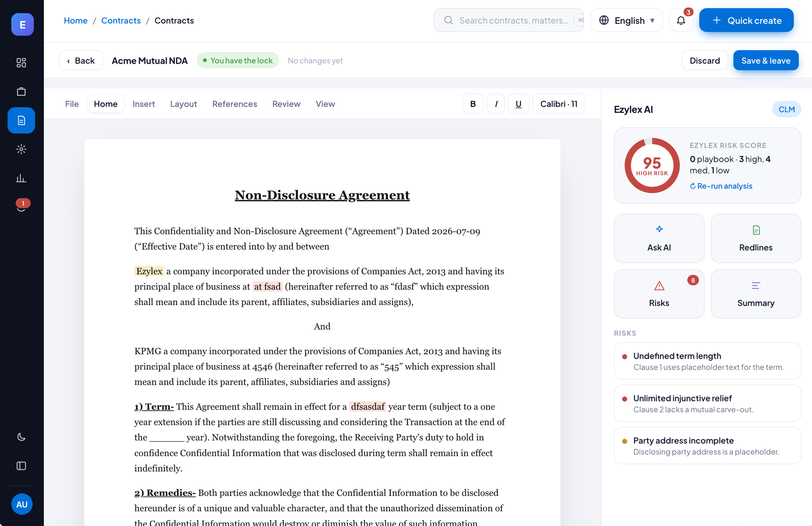Click the Back button
The width and height of the screenshot is (812, 526).
coord(81,61)
